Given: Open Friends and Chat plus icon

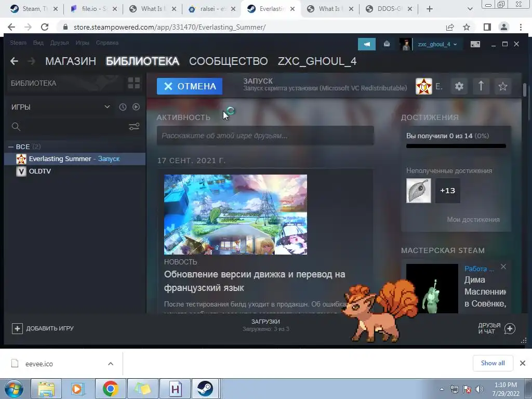Looking at the screenshot, I should 510,328.
